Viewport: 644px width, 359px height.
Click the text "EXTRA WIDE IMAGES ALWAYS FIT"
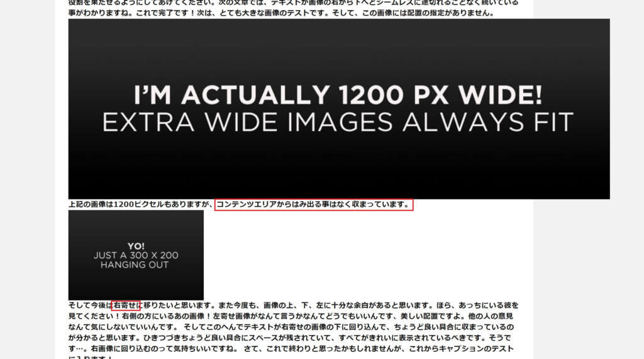tap(338, 123)
